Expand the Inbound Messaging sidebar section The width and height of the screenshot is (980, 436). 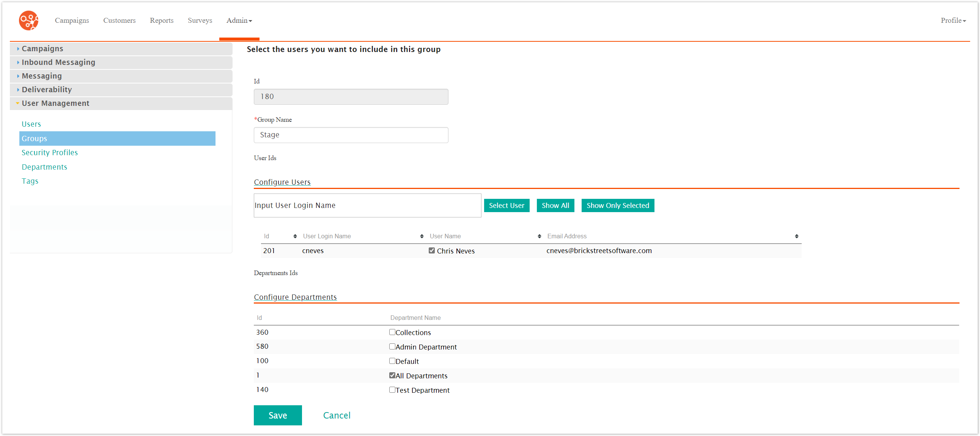pos(58,62)
